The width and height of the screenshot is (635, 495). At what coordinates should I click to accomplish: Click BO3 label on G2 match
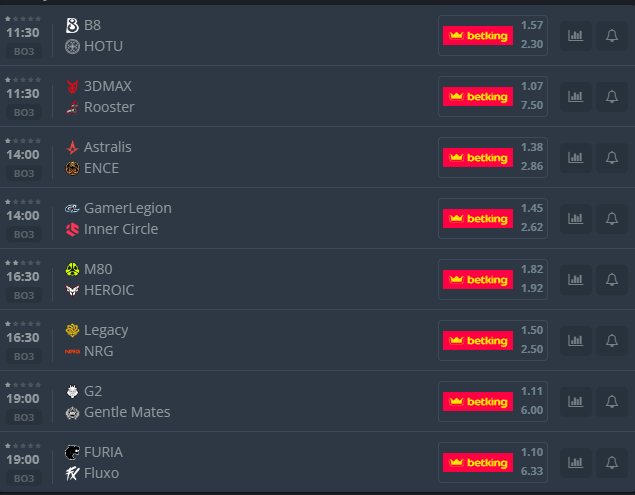24,417
